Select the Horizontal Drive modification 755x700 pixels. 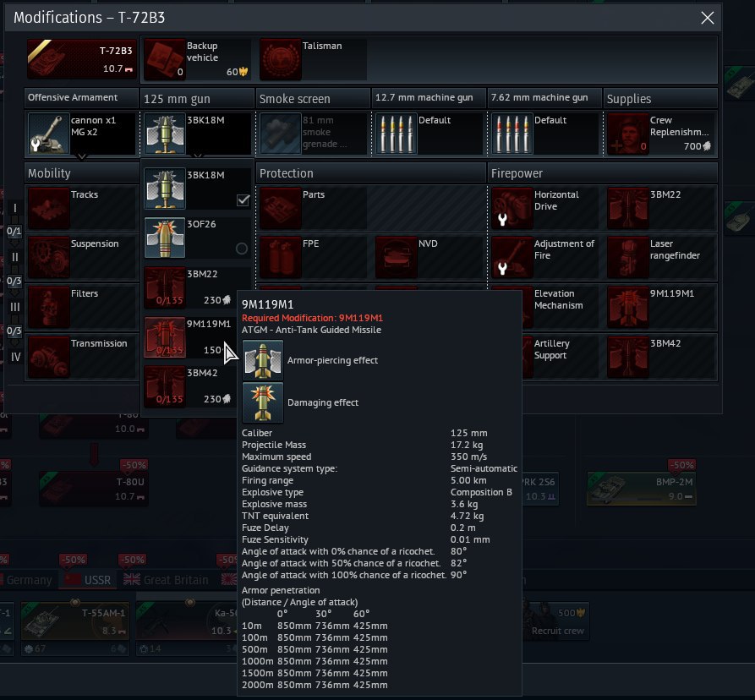(544, 208)
